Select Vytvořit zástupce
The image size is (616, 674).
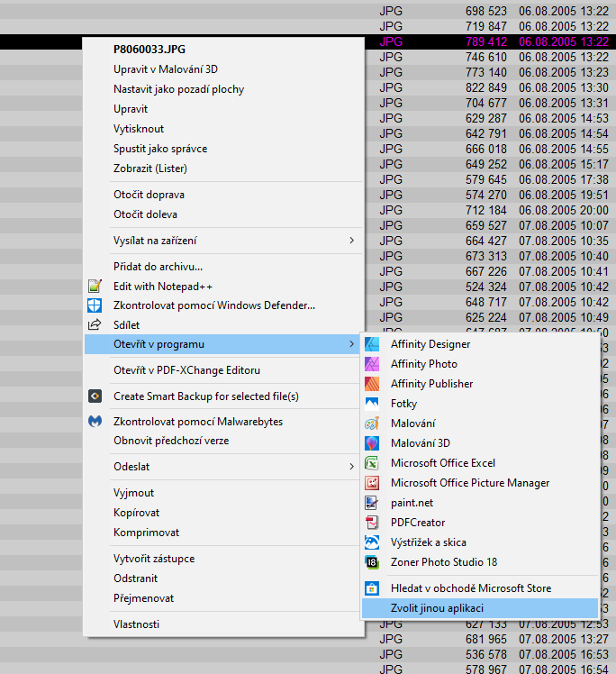tap(223, 559)
